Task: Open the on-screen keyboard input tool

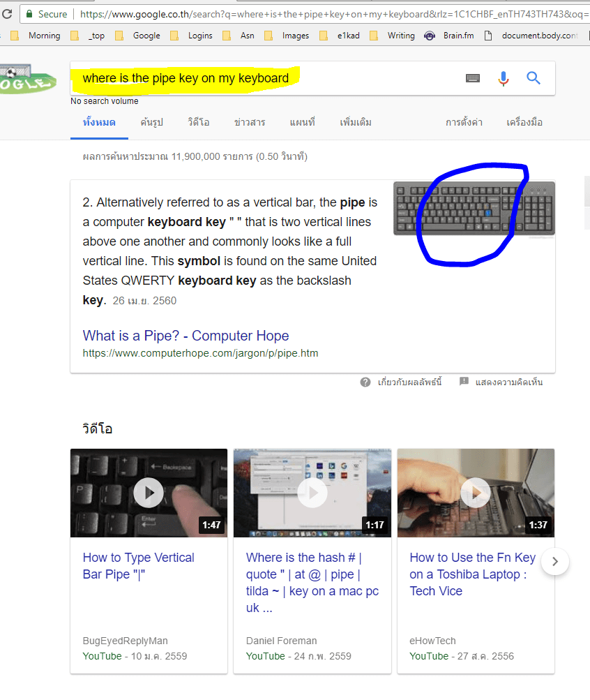Action: pos(473,79)
